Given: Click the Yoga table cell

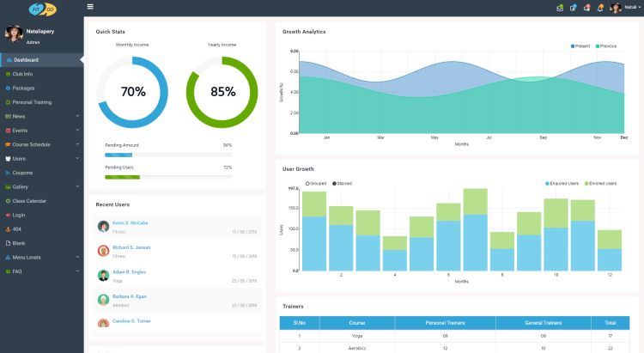Looking at the screenshot, I should 357,336.
